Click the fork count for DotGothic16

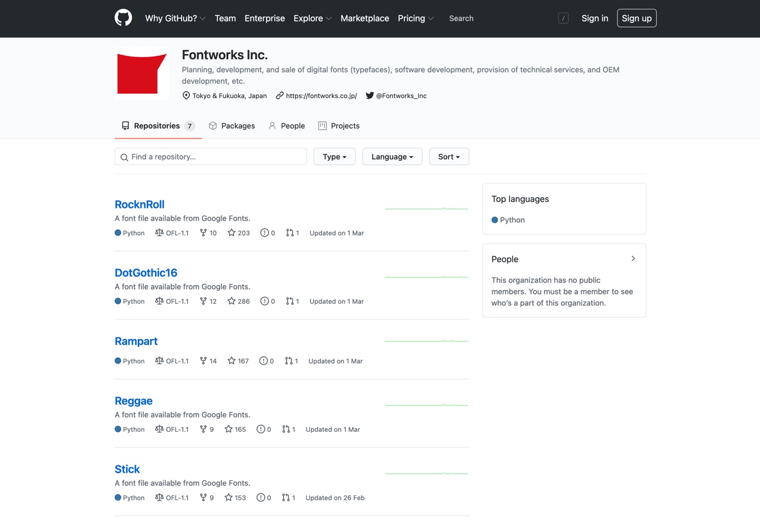[208, 301]
